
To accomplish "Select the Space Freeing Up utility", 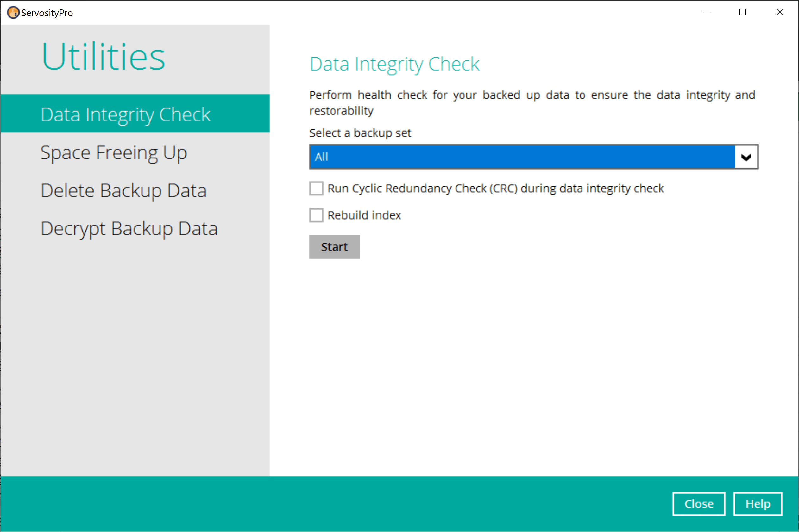I will tap(113, 152).
